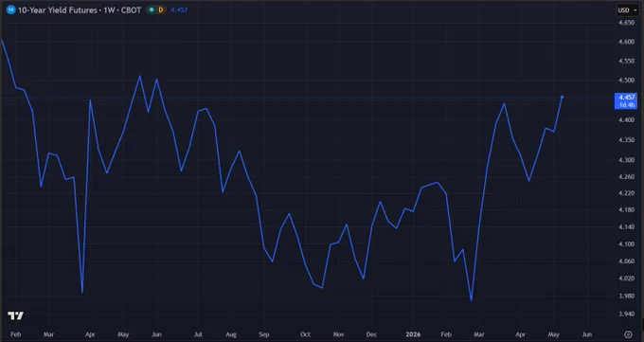
Task: Click the Mar label after 2026
Action: 479,334
